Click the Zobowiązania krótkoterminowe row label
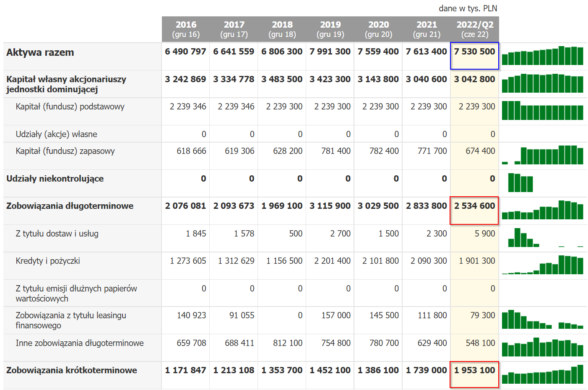Viewport: 588px width, 390px height. (72, 370)
